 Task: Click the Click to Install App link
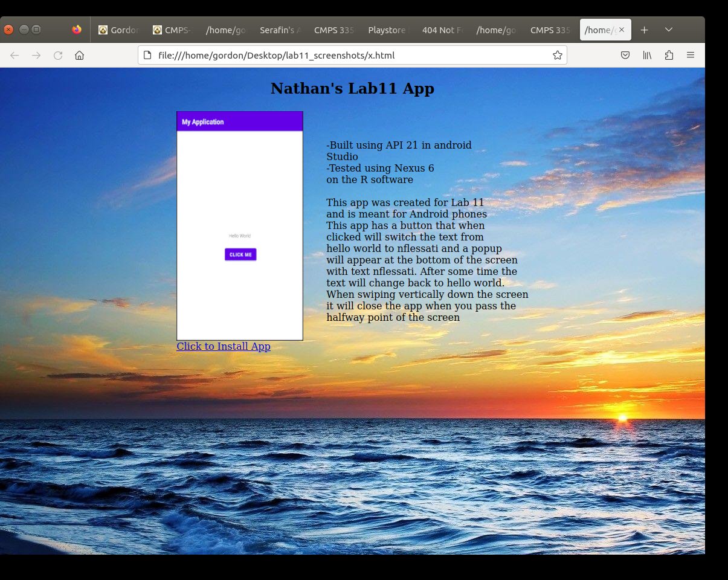[x=223, y=346]
